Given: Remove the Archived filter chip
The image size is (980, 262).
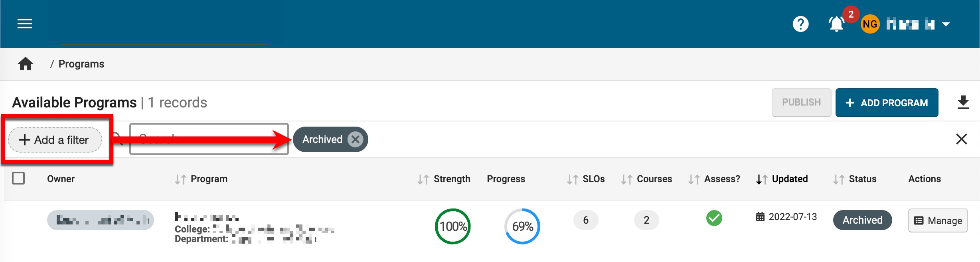Looking at the screenshot, I should point(355,139).
